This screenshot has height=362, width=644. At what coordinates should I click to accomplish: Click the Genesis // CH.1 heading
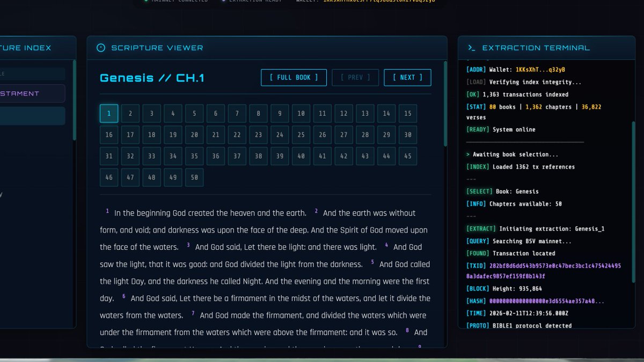tap(151, 78)
